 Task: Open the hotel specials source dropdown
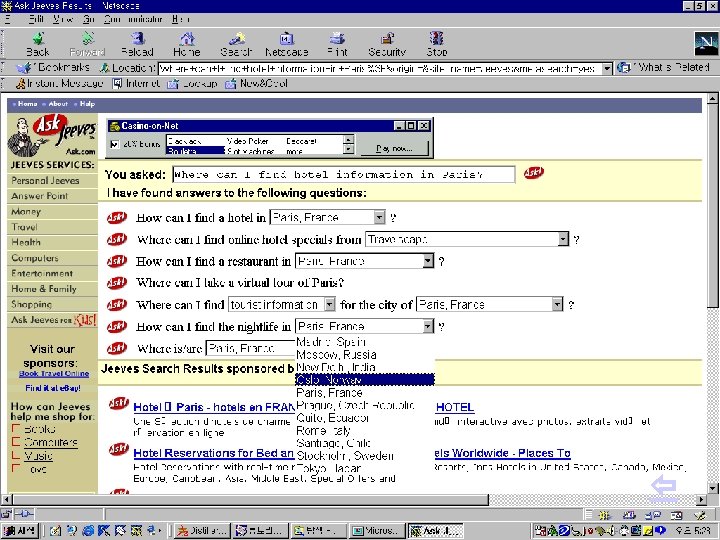[563, 239]
